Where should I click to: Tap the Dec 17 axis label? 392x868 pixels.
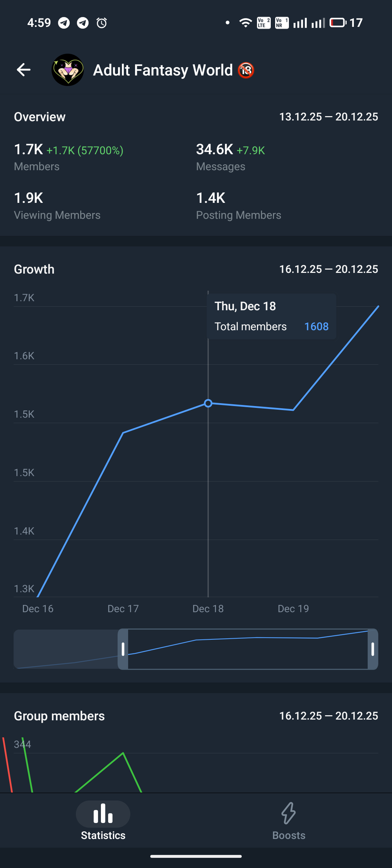point(123,609)
